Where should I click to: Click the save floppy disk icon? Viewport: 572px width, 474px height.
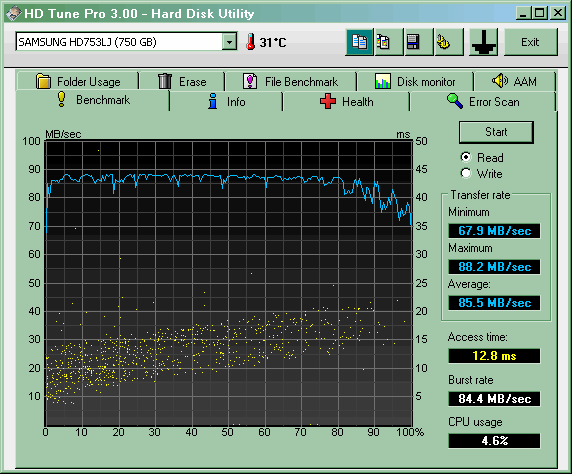(419, 42)
